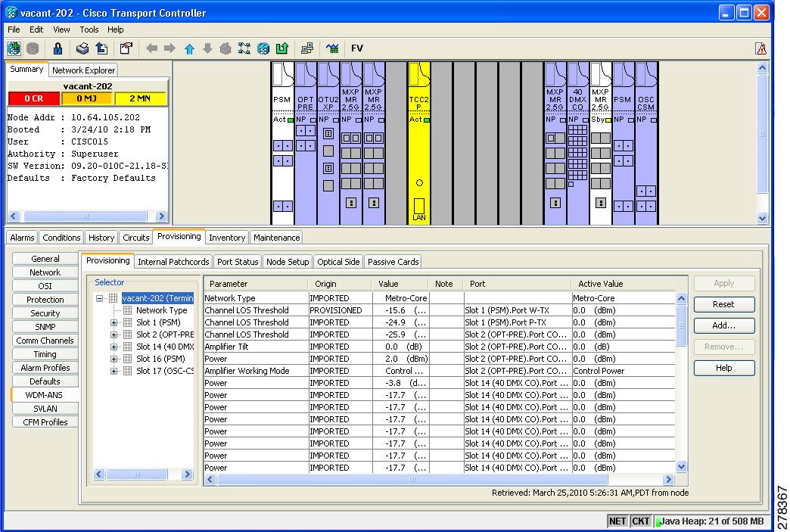Select the SVLAN side tab
The width and height of the screenshot is (790, 532).
coord(45,409)
